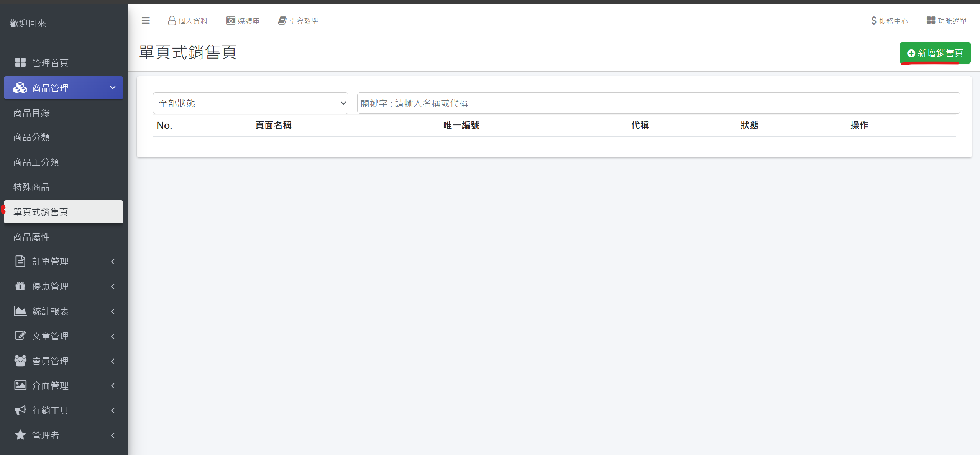Open the 全部狀態 status dropdown

tap(251, 103)
